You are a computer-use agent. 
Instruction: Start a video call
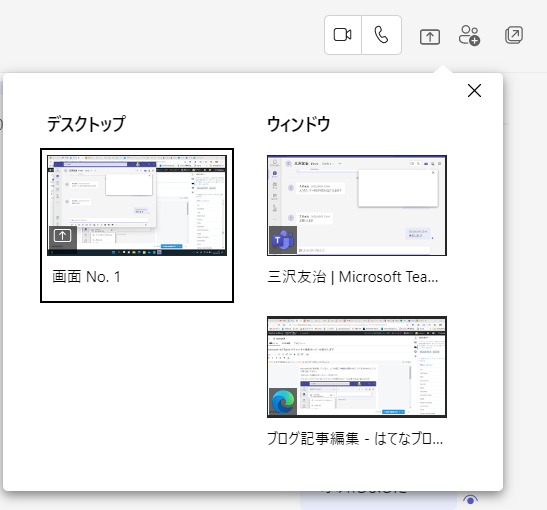(x=343, y=35)
